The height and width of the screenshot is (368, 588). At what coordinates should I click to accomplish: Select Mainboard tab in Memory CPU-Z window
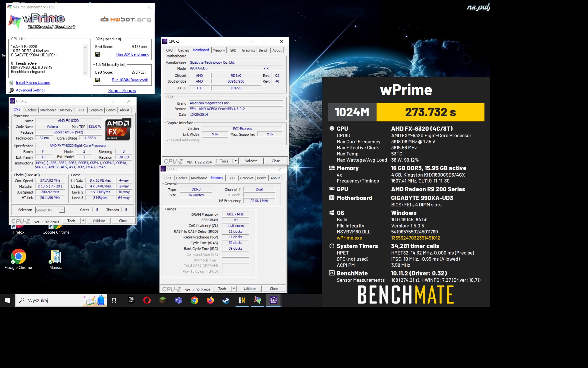pos(199,178)
